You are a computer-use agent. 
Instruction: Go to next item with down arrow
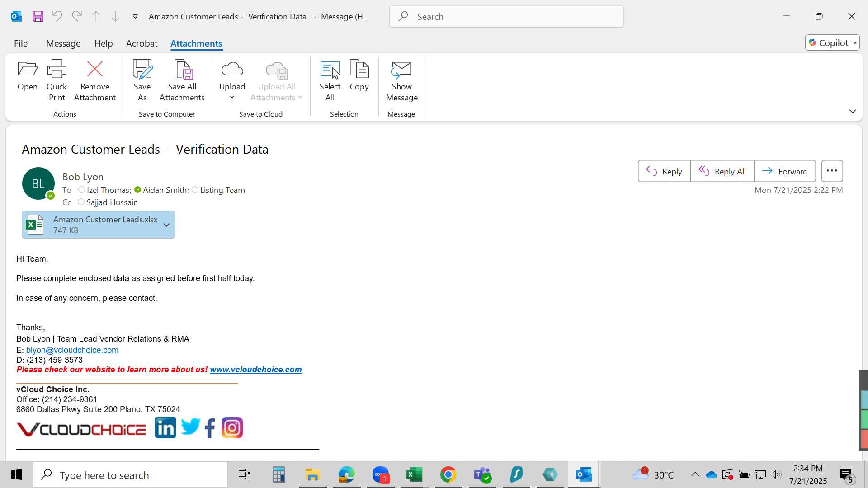pyautogui.click(x=116, y=17)
